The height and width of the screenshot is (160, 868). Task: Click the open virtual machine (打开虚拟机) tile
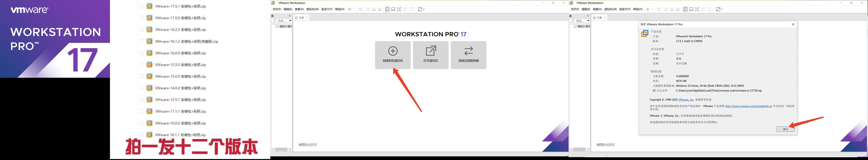point(431,55)
